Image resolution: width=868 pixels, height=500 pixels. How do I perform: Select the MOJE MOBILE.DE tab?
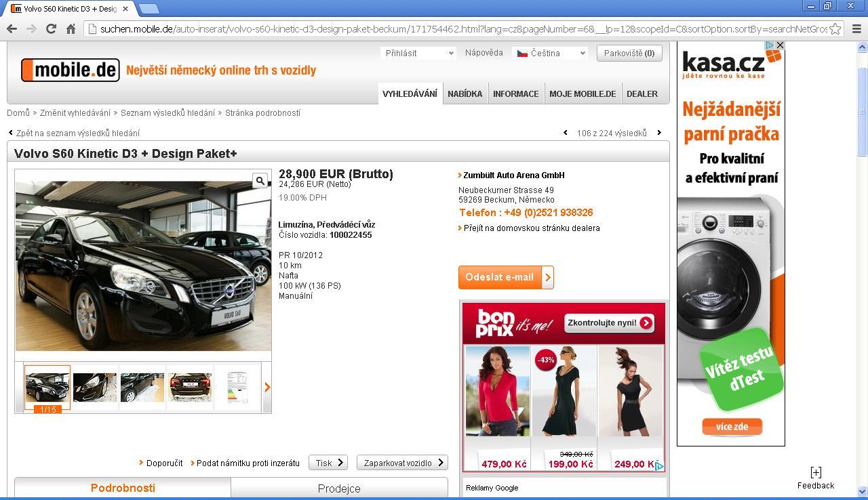pyautogui.click(x=583, y=93)
